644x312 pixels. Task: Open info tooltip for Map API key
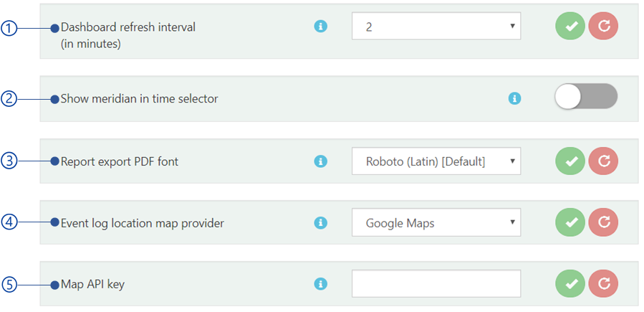321,283
